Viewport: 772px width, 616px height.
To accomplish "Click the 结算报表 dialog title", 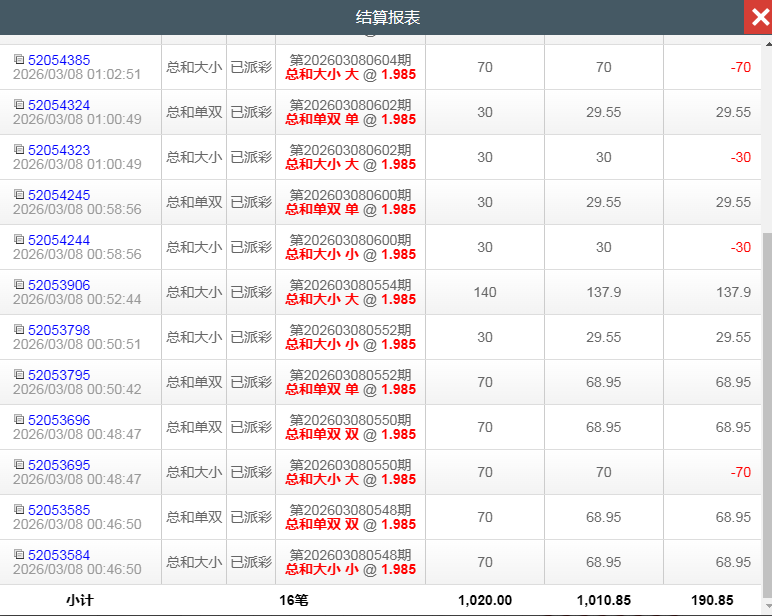I will pos(387,18).
